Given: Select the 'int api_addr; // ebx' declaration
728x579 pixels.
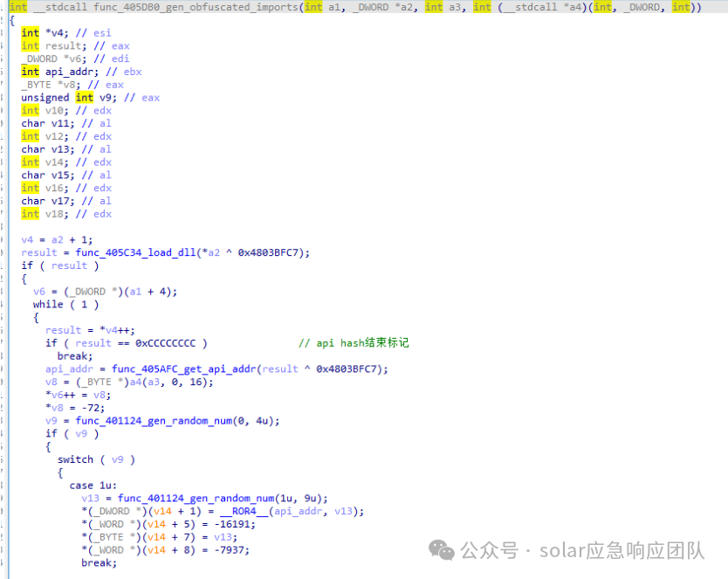Looking at the screenshot, I should (x=81, y=72).
